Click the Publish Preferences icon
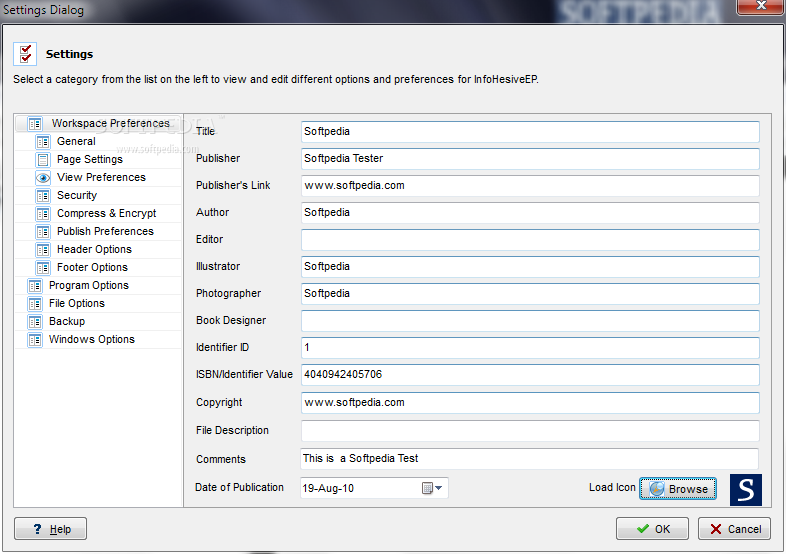The width and height of the screenshot is (786, 554). coord(43,232)
